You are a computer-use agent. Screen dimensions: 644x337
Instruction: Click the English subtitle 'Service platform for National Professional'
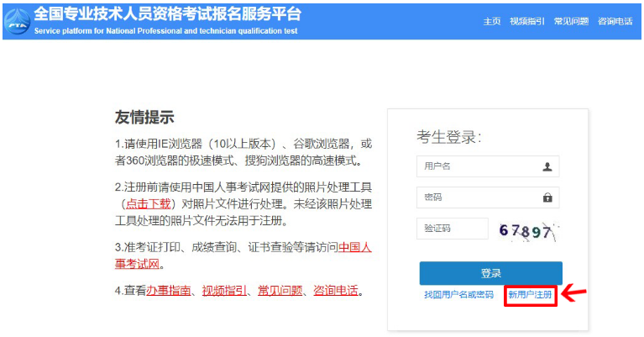pos(107,31)
